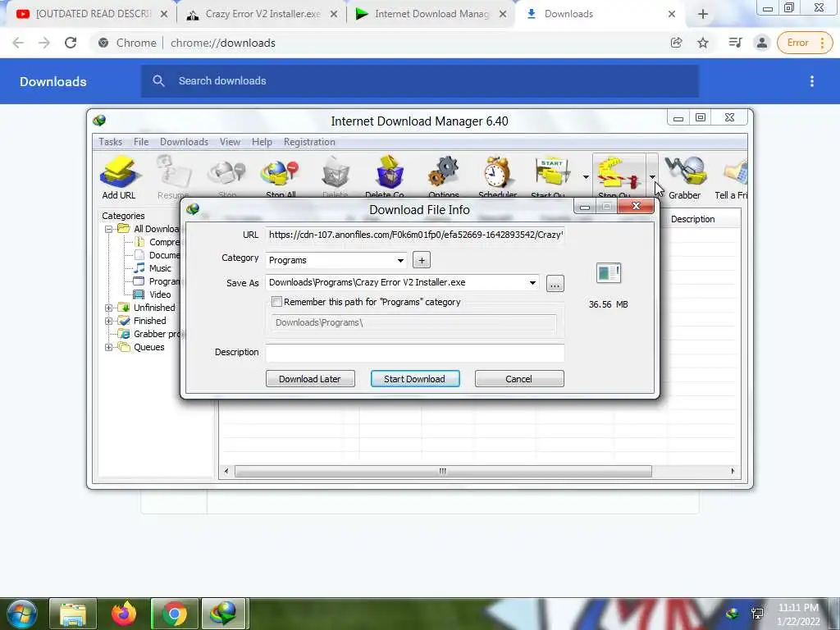Expand the Unfinished category node
The image size is (840, 630).
pyautogui.click(x=109, y=308)
